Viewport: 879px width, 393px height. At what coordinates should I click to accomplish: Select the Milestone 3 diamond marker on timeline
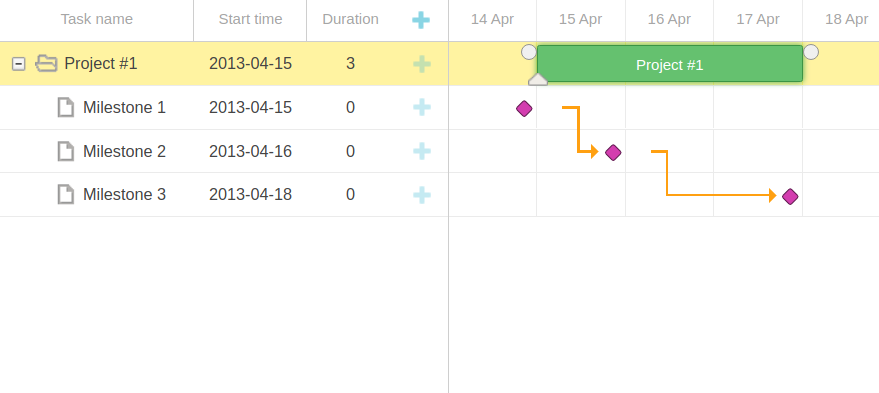point(790,196)
